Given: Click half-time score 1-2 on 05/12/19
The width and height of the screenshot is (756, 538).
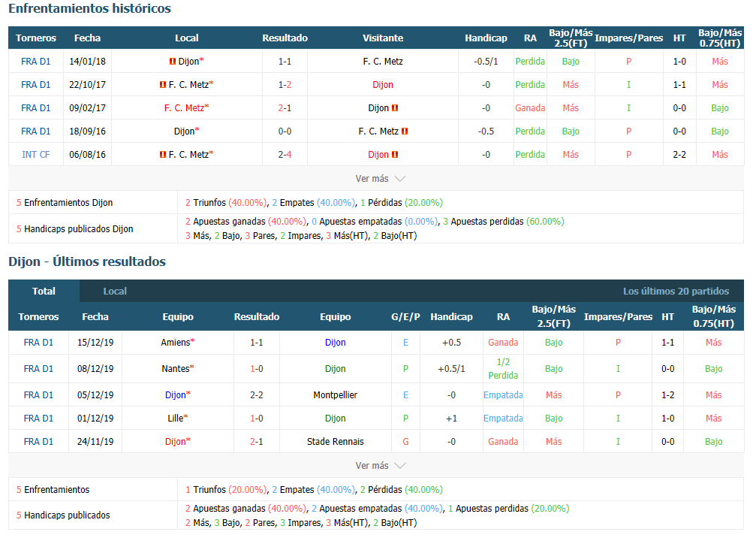Looking at the screenshot, I should coord(667,394).
